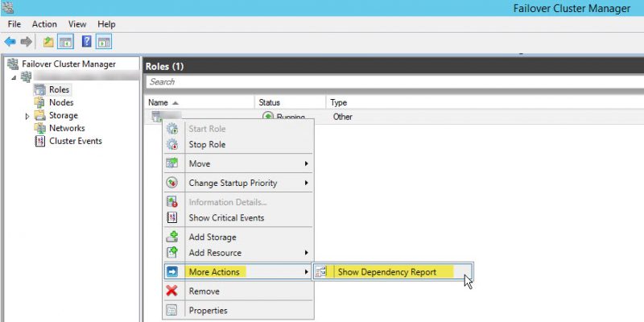Screen dimensions: 644x322
Task: Open the View menu
Action: (x=77, y=24)
